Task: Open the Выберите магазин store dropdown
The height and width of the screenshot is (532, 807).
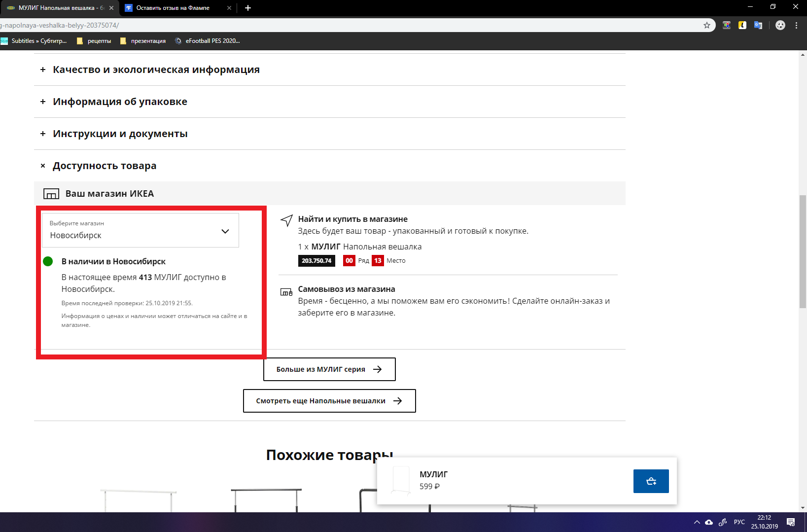Action: pyautogui.click(x=140, y=230)
